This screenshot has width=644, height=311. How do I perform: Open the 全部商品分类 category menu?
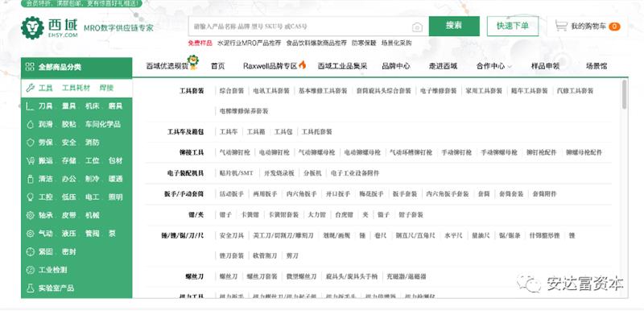(x=76, y=68)
